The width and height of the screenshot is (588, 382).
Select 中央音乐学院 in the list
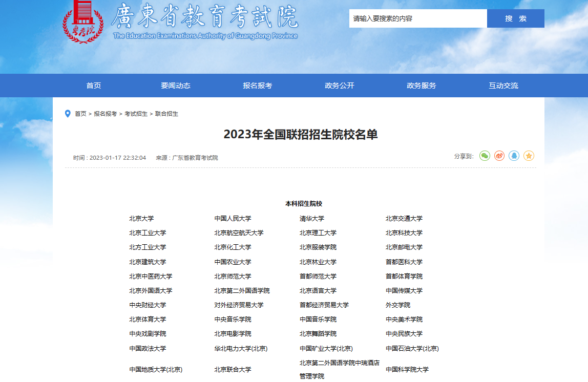[233, 320]
